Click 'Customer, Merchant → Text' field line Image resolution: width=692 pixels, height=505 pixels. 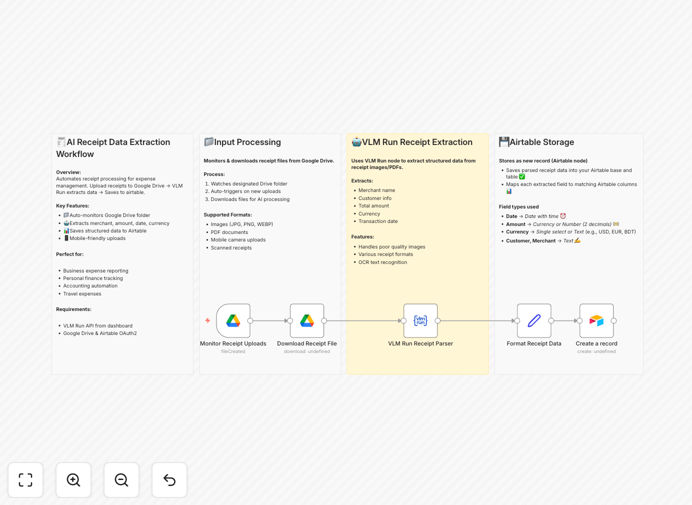click(543, 241)
